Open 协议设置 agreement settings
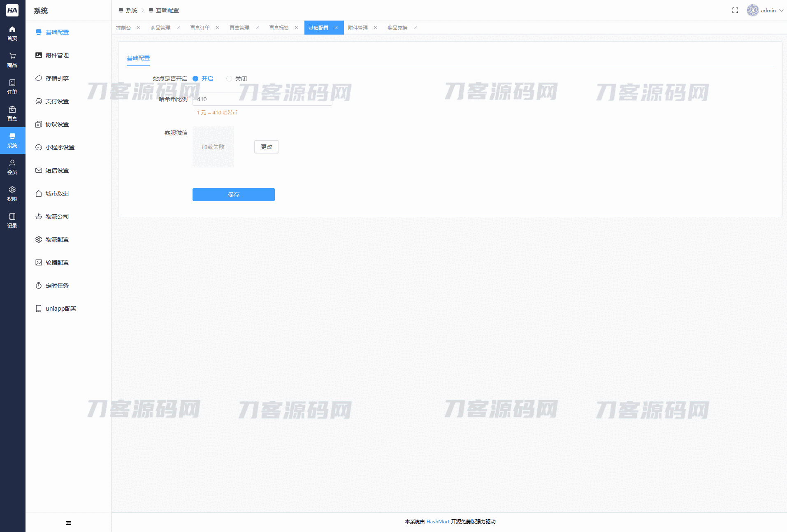The image size is (787, 532). tap(68, 124)
